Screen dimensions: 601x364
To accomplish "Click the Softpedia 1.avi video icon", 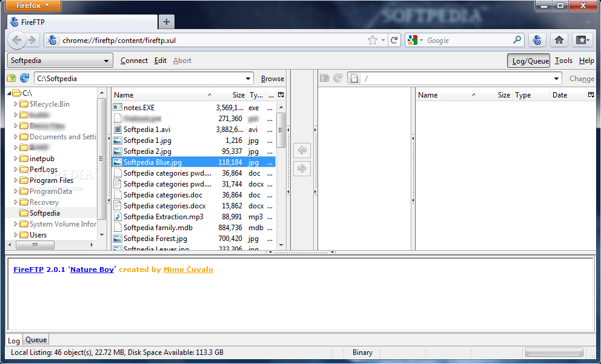I will click(118, 130).
